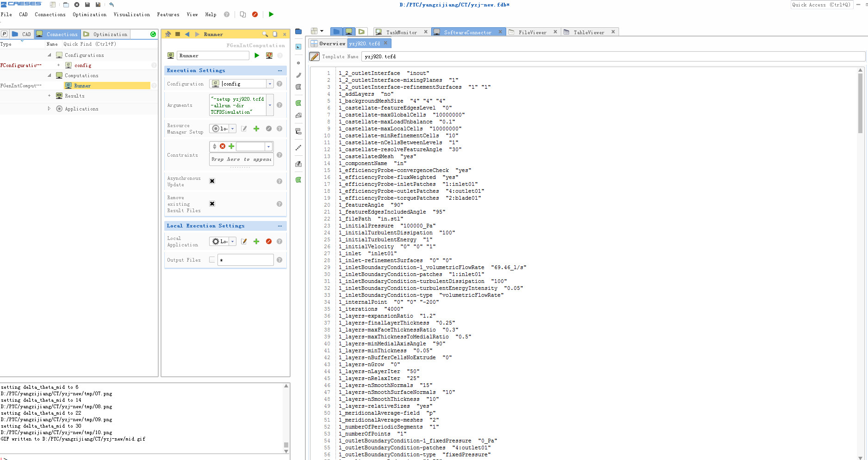Screen dimensions: 868x460
Task: Click the edit pencil icon for Local Application
Action: pyautogui.click(x=244, y=241)
